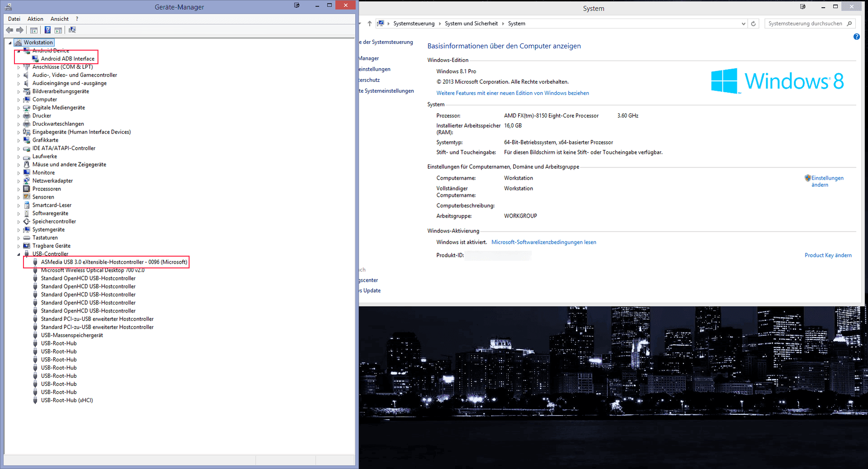Select Microsoft Wireless Optical Desktop 700 v2.0
The image size is (868, 469).
click(93, 270)
